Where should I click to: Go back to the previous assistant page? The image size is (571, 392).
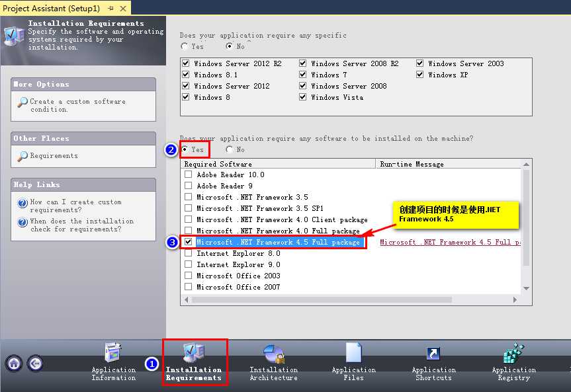(x=35, y=364)
